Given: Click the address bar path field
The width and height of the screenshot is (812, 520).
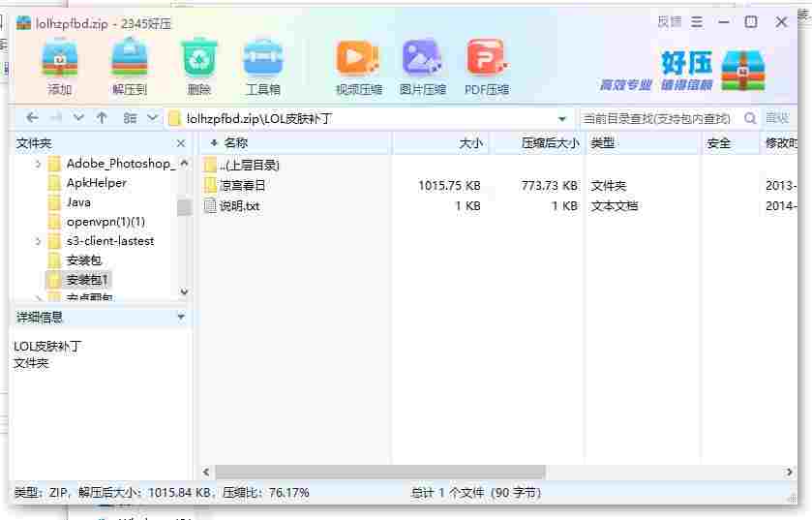Looking at the screenshot, I should click(x=371, y=118).
